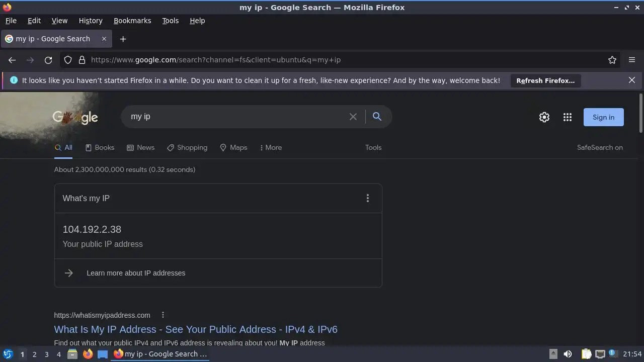Open the View menu
Viewport: 644px width, 362px height.
click(x=59, y=21)
